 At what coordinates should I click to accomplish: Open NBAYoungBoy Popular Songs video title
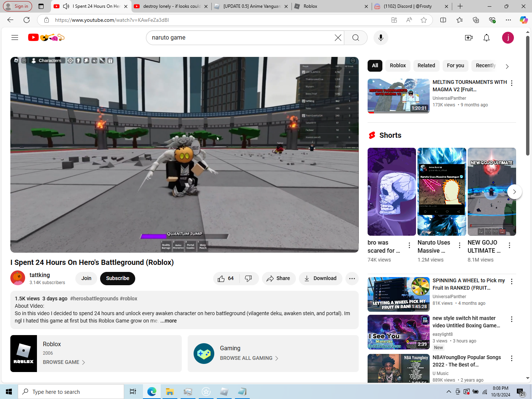[467, 361]
